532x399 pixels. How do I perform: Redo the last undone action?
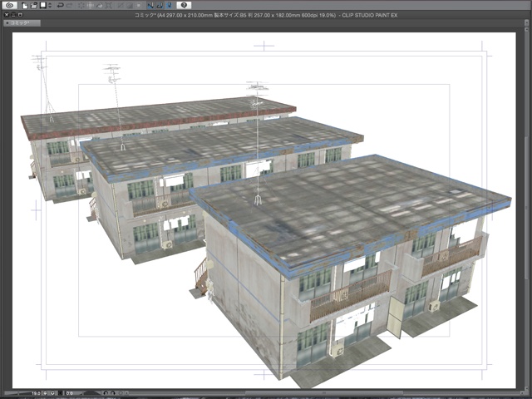(x=69, y=5)
